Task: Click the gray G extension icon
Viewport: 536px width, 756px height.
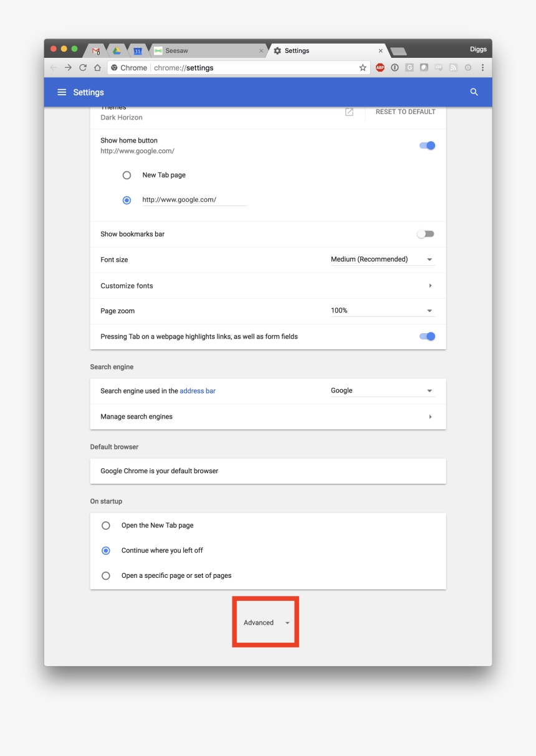Action: click(409, 68)
